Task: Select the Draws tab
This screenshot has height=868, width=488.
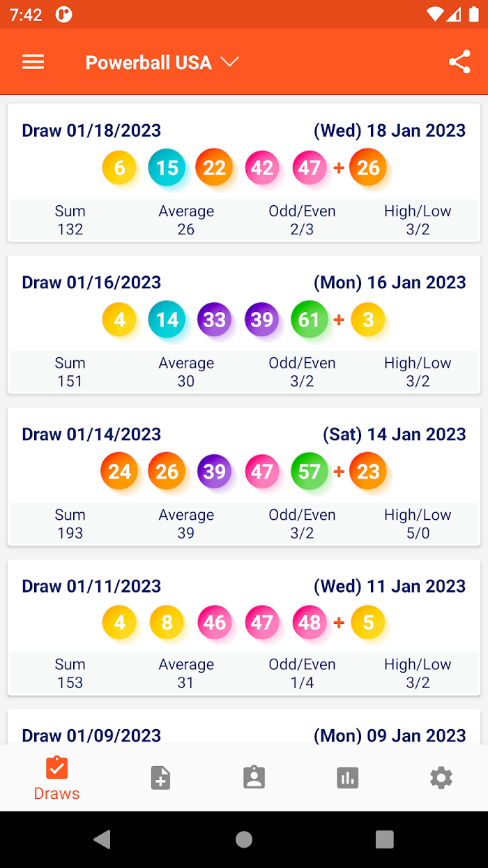Action: point(56,779)
